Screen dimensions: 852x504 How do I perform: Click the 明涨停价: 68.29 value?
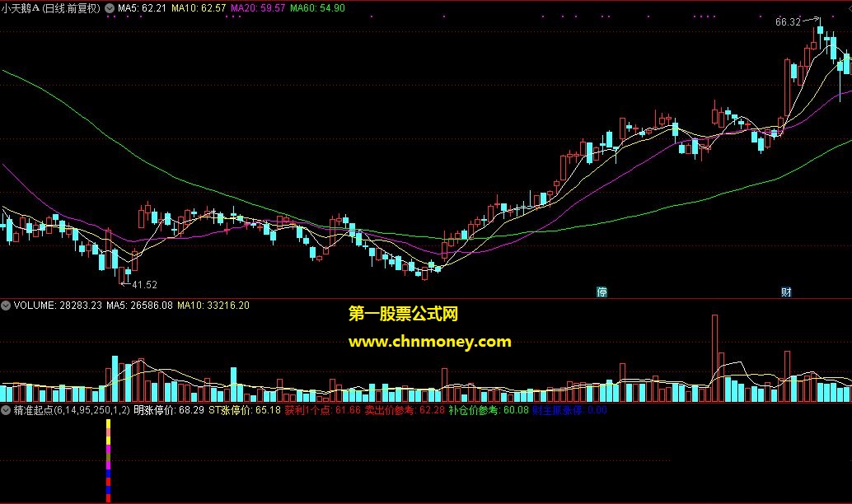point(169,410)
